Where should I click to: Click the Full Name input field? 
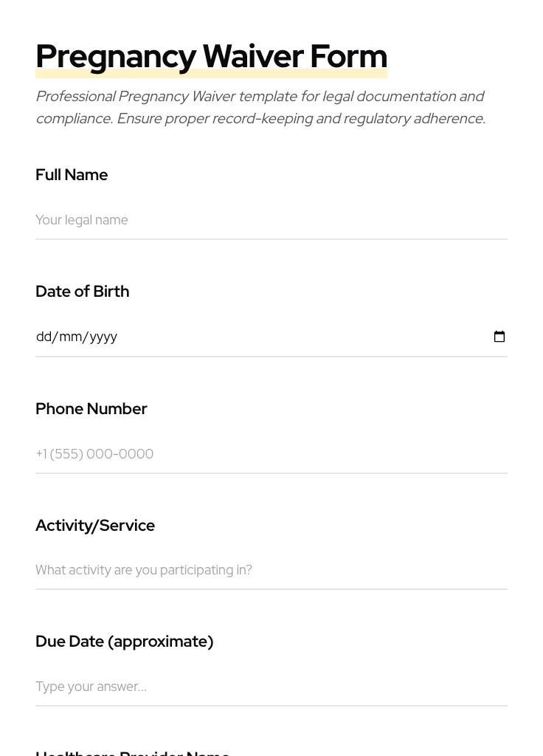[271, 220]
